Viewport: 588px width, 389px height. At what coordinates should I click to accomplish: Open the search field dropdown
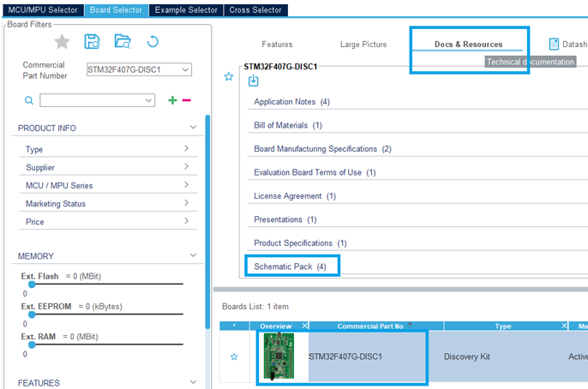coord(148,100)
